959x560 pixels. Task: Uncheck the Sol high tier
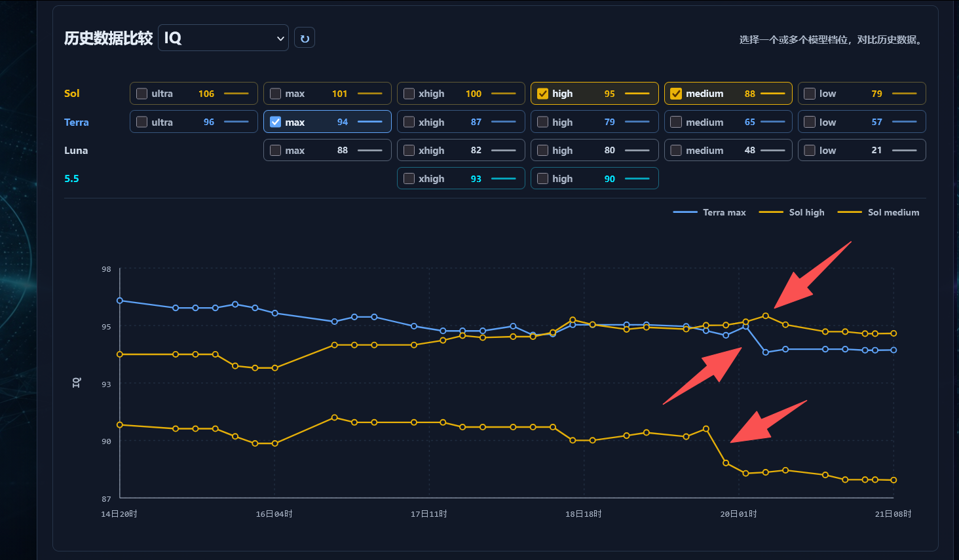tap(542, 94)
